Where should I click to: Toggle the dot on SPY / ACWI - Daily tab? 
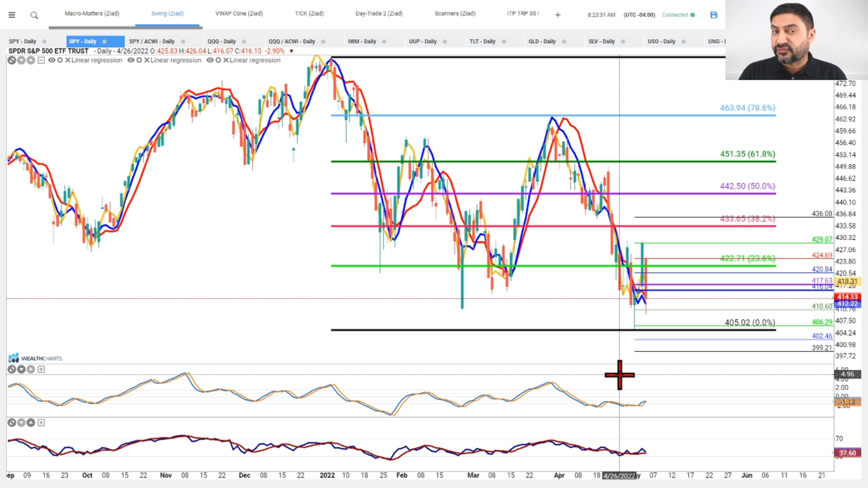(x=183, y=42)
